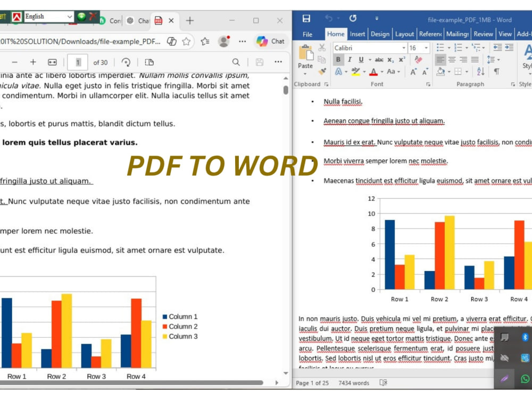Toggle Align Left in Paragraph group

point(440,60)
